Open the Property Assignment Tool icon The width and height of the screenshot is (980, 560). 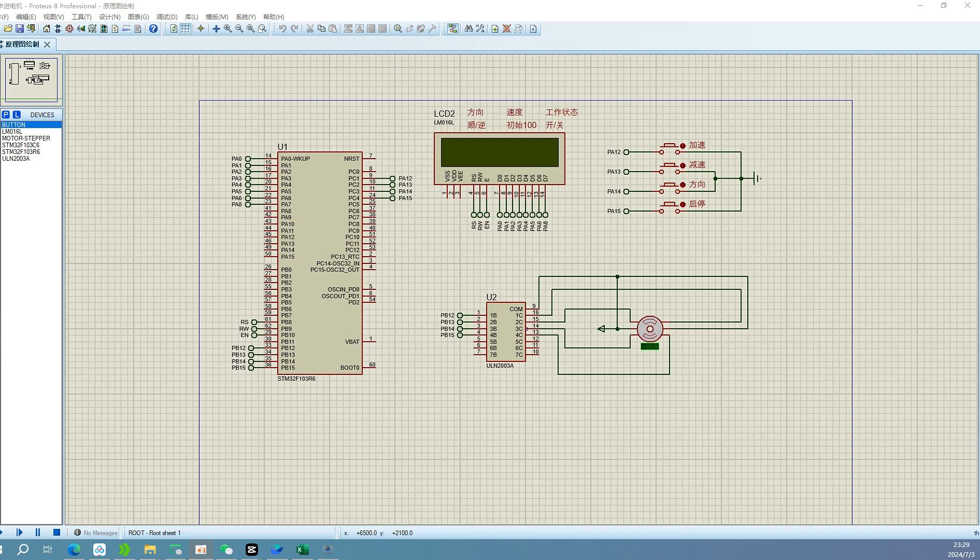click(480, 29)
